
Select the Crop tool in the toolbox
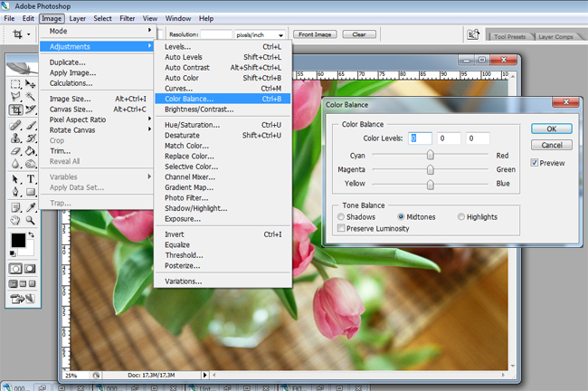pos(16,110)
